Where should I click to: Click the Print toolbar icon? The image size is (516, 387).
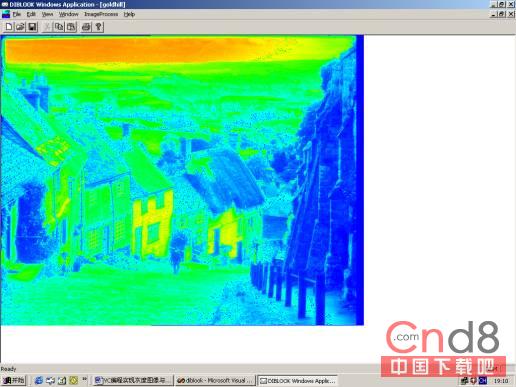(x=86, y=27)
